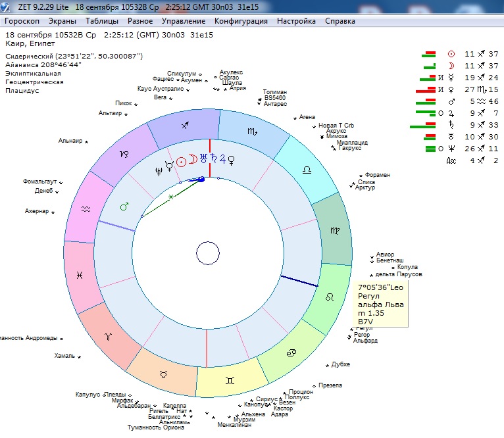Click the Sagittarius sign on the zodiac ring
This screenshot has width=504, height=438.
coord(186,124)
